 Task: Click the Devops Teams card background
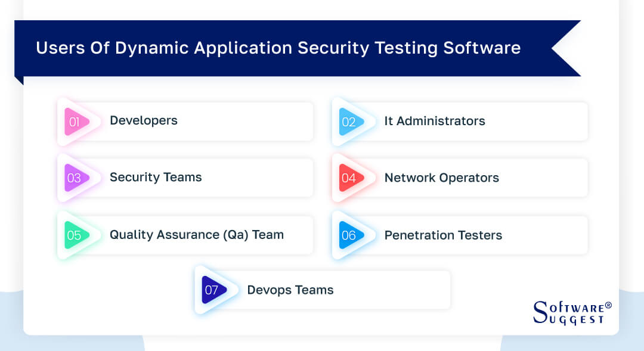click(390, 290)
